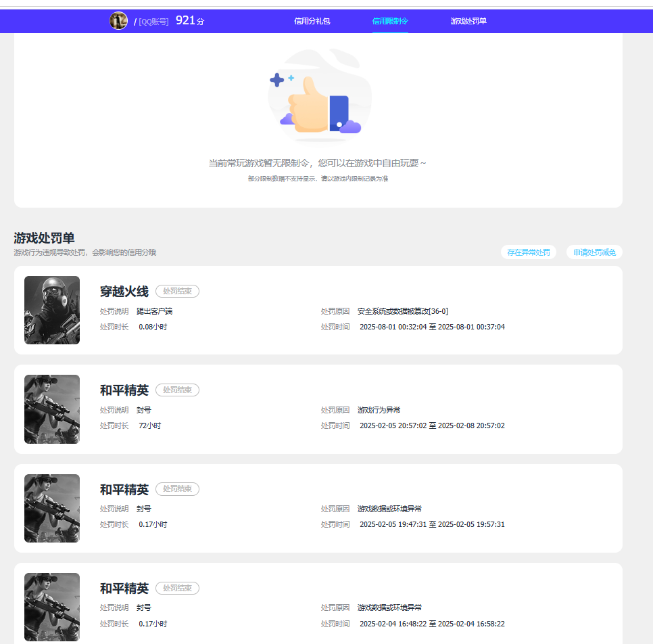Click the thumbs-up illustration
This screenshot has width=653, height=644.
(x=320, y=96)
